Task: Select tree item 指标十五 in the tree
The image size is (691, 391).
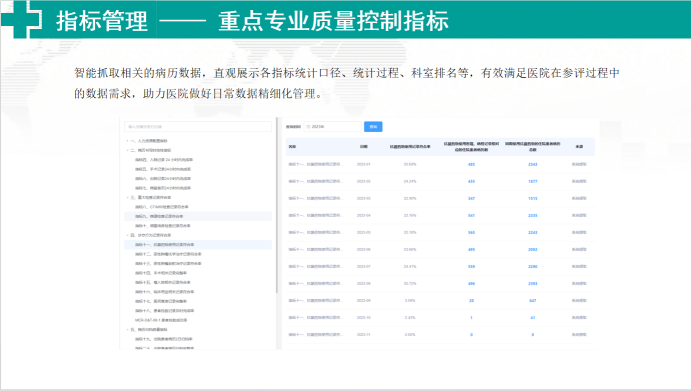Action: pyautogui.click(x=163, y=283)
